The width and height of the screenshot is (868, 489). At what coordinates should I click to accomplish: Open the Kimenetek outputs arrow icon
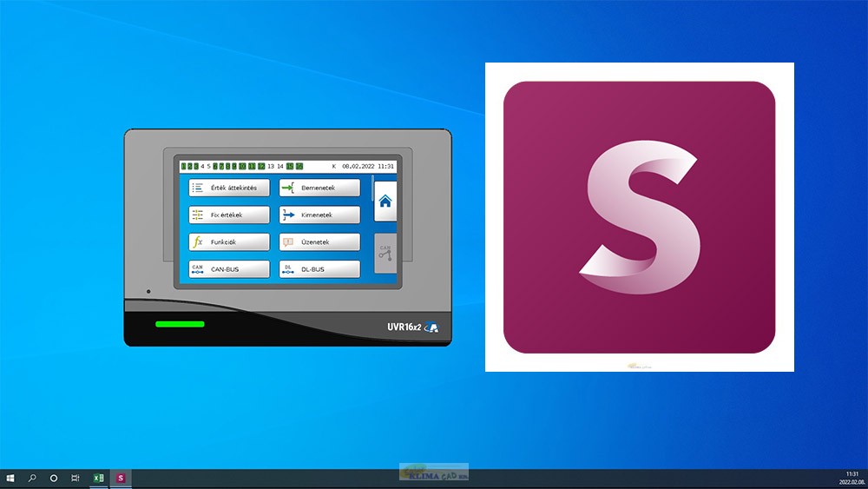[288, 215]
